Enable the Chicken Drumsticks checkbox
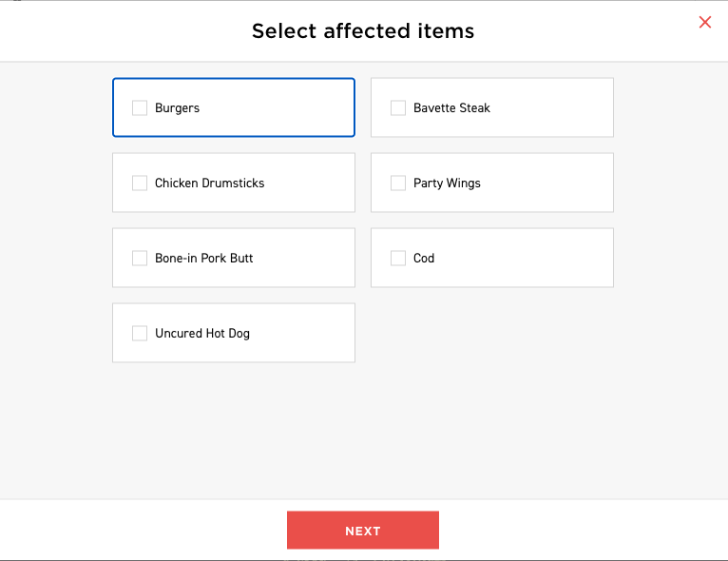Screen dimensions: 728x561 (140, 184)
